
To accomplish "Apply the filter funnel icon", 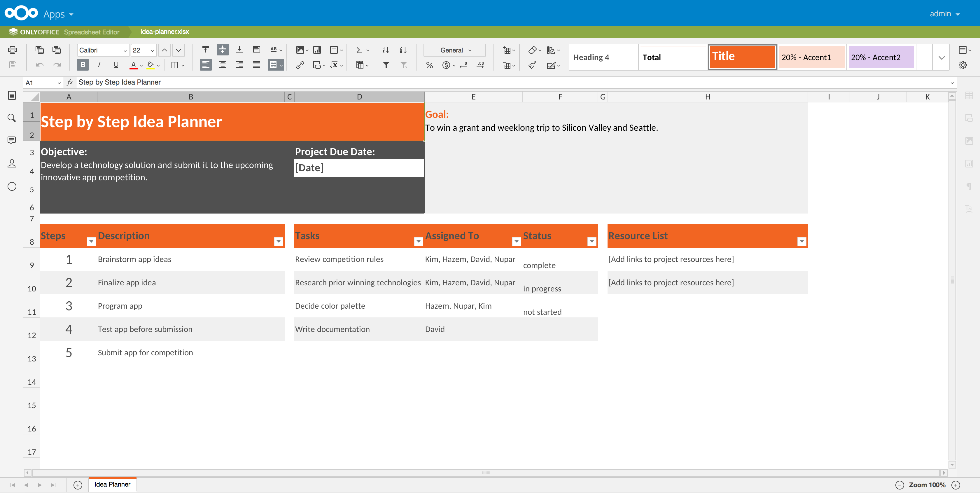I will point(386,65).
